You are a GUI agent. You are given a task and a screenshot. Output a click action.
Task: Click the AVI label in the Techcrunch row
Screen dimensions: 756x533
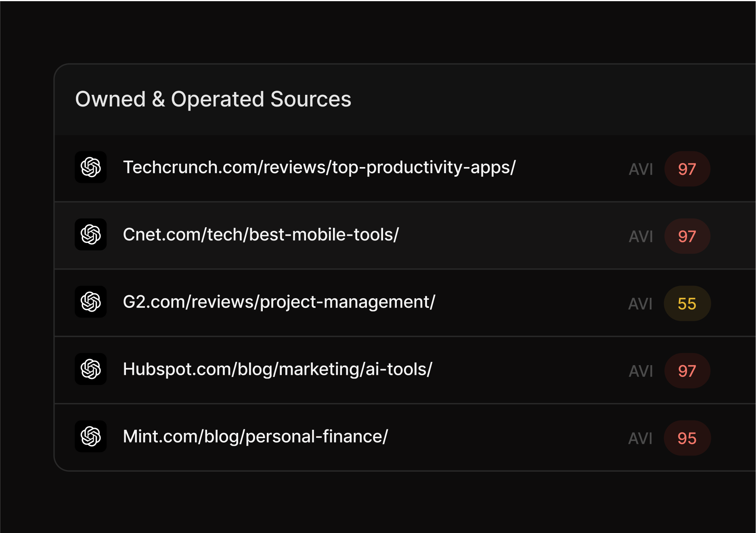(641, 169)
